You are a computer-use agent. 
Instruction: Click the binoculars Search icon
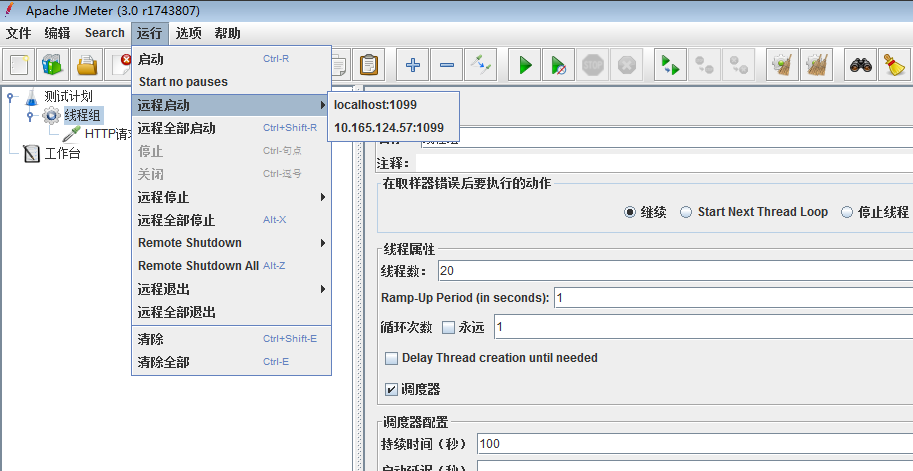point(861,65)
